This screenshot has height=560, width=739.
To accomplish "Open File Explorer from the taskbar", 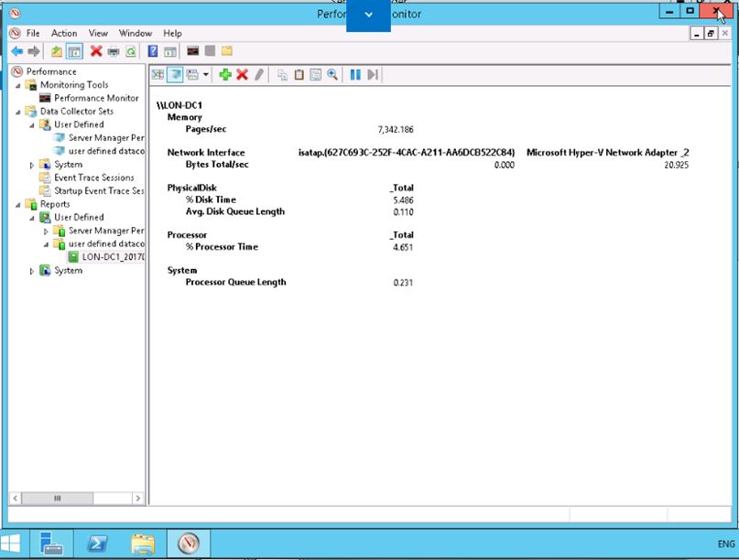I will click(143, 544).
